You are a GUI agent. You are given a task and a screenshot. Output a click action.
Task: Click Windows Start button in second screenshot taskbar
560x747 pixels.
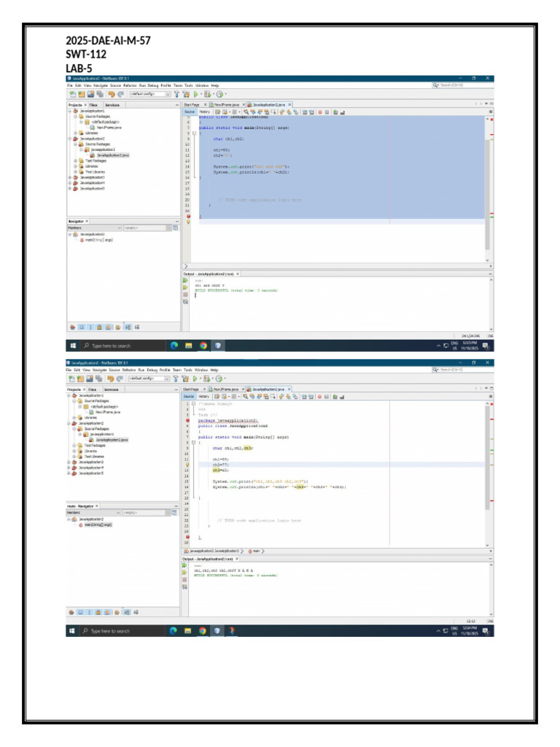click(x=72, y=631)
